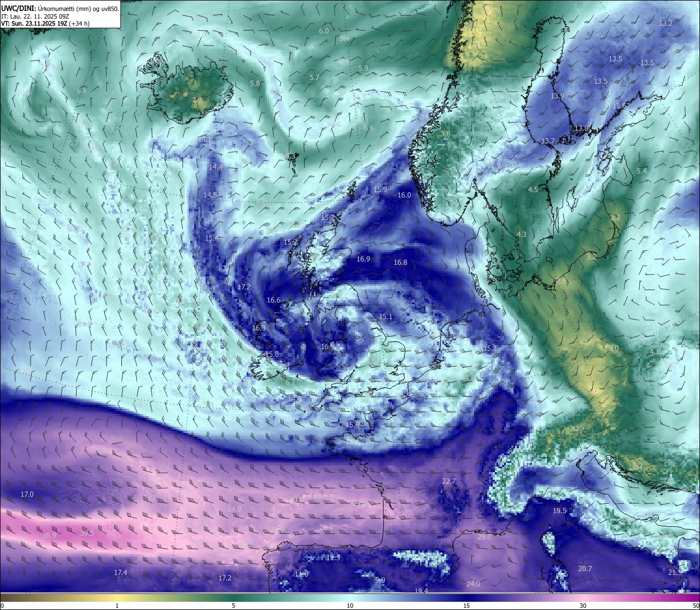This screenshot has width=700, height=610.
Task: Click the 39.5 value label
Action: tap(87, 533)
